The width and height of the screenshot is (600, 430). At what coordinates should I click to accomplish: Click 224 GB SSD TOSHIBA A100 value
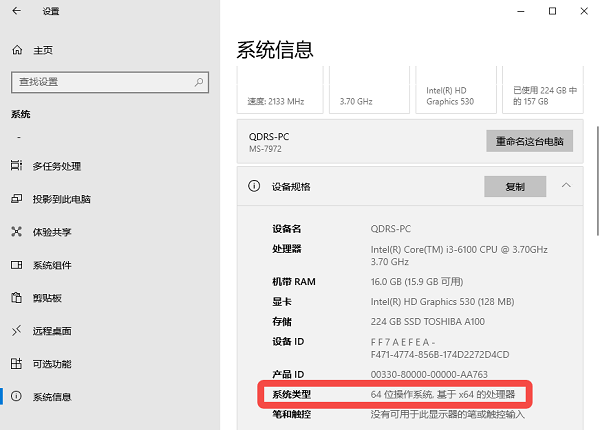click(427, 322)
